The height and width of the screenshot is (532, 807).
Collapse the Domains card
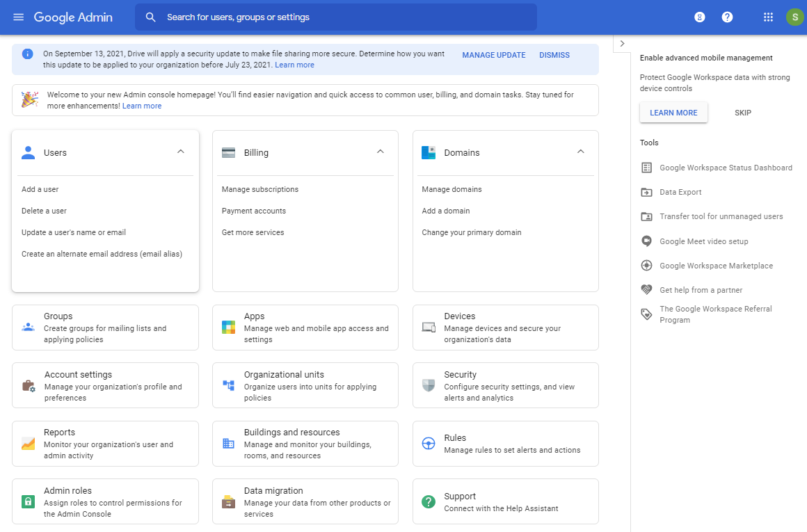tap(580, 152)
